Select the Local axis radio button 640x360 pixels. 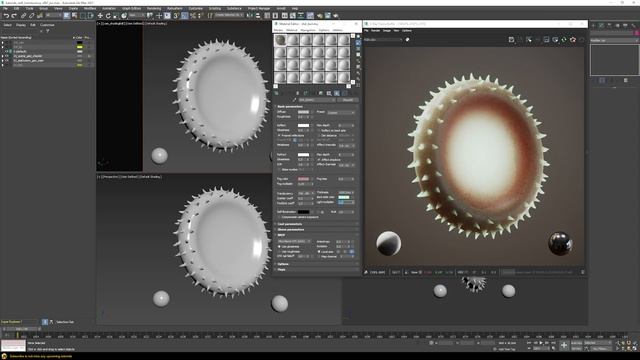(319, 252)
